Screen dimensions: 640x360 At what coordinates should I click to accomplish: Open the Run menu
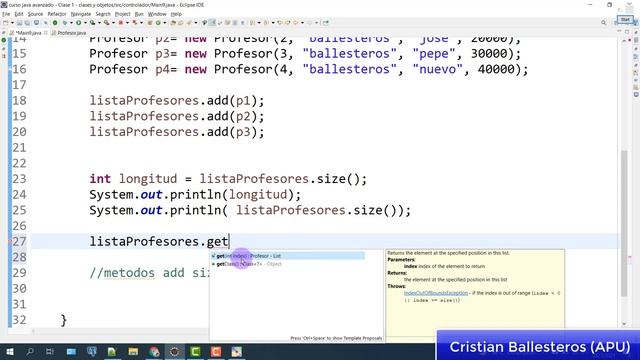(139, 14)
